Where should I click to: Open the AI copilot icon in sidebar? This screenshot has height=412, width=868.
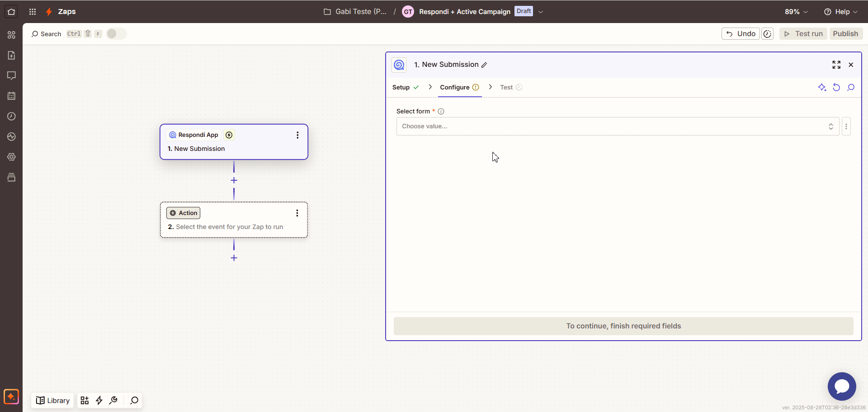click(11, 397)
